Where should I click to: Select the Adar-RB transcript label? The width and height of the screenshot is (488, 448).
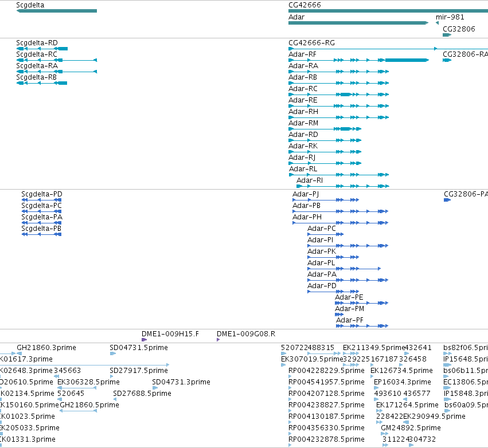pos(303,77)
